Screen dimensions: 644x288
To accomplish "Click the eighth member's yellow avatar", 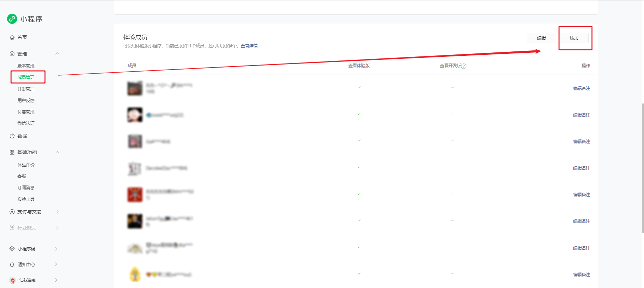I will (135, 275).
